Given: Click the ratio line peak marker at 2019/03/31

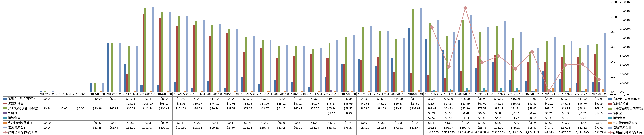Looking at the screenshot, I should click(x=465, y=8).
